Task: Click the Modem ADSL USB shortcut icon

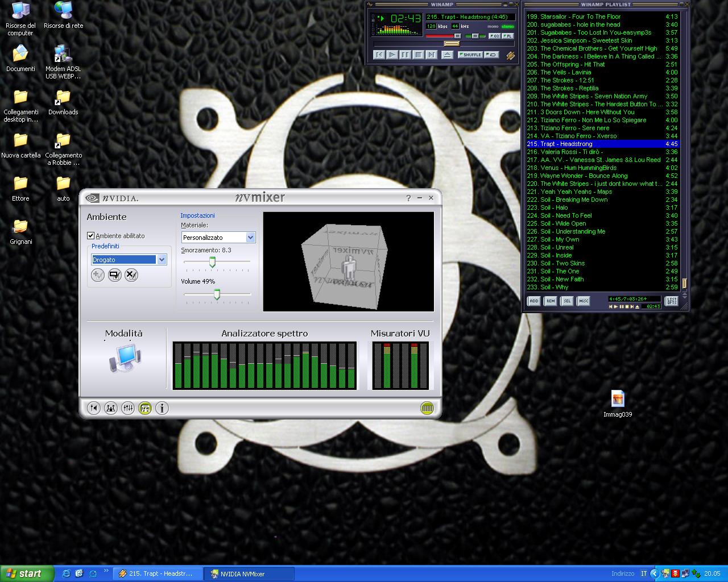Action: (x=63, y=62)
